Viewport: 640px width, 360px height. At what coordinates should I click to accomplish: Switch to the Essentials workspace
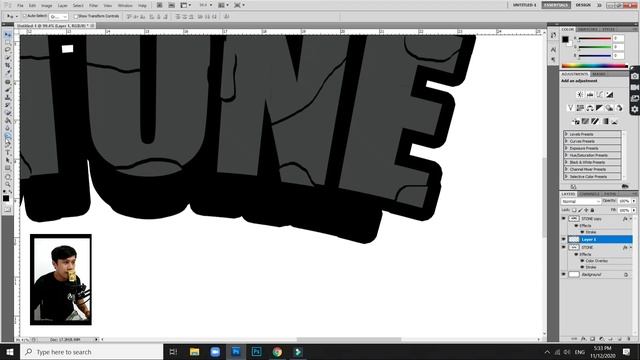pyautogui.click(x=556, y=5)
